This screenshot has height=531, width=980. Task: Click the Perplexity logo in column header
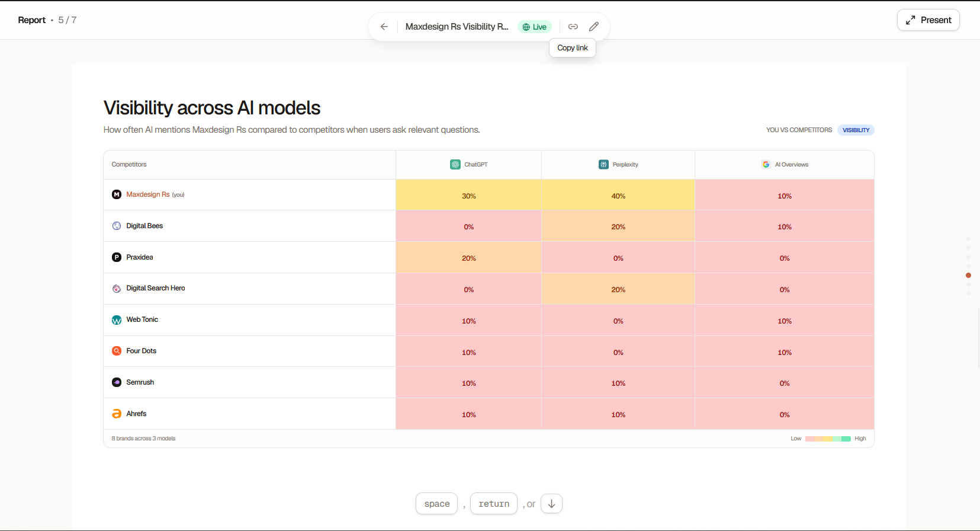tap(603, 165)
